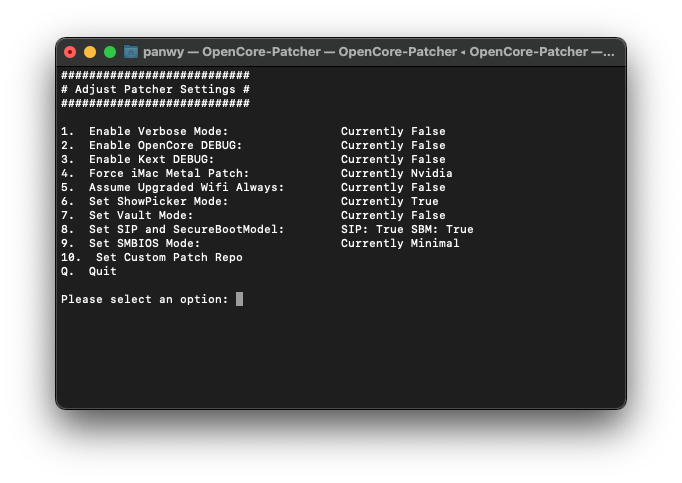Click 'Currently False' beside Verbose Mode
Image resolution: width=682 pixels, height=483 pixels.
tap(393, 131)
